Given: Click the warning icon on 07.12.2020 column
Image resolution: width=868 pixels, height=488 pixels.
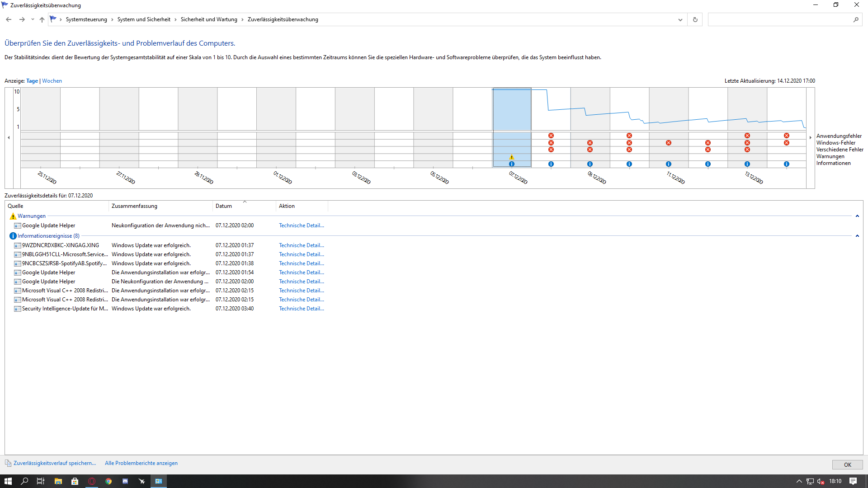Looking at the screenshot, I should pos(511,157).
